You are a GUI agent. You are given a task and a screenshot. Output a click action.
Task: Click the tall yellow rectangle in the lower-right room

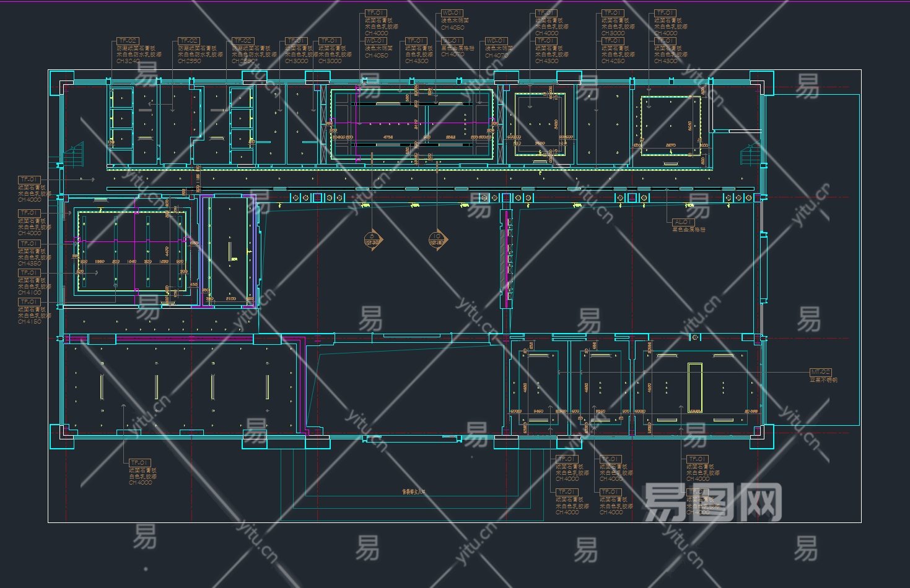click(695, 387)
